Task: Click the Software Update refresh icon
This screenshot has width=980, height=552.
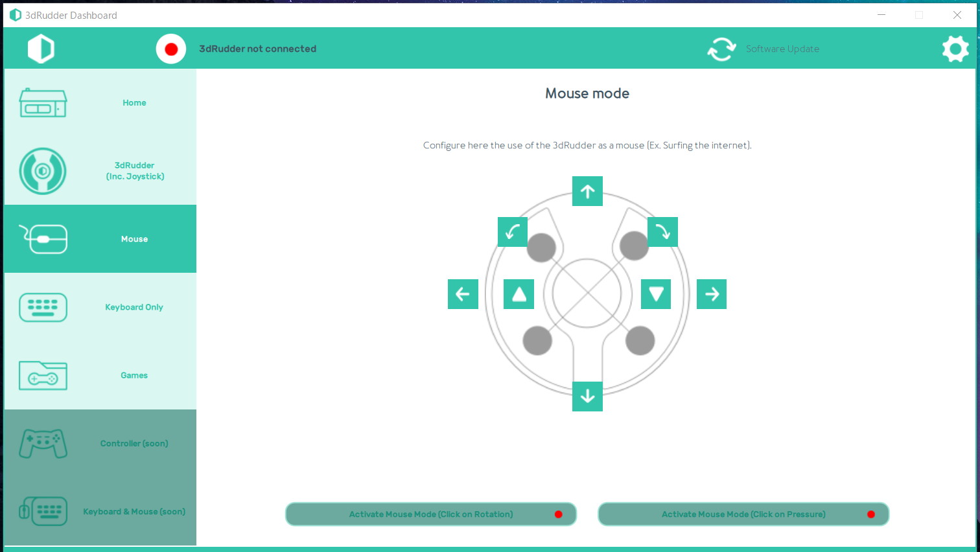Action: tap(721, 49)
